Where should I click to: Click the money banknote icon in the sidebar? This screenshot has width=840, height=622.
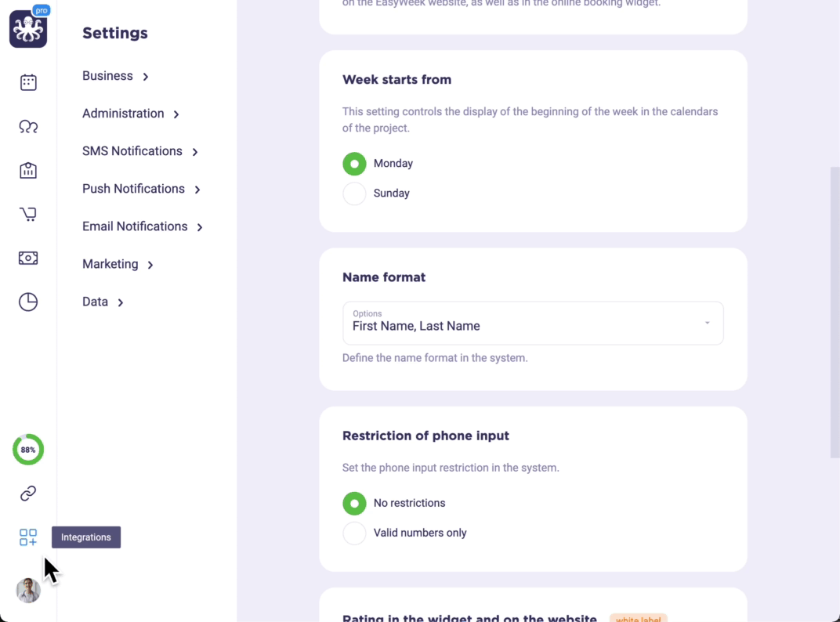[28, 259]
